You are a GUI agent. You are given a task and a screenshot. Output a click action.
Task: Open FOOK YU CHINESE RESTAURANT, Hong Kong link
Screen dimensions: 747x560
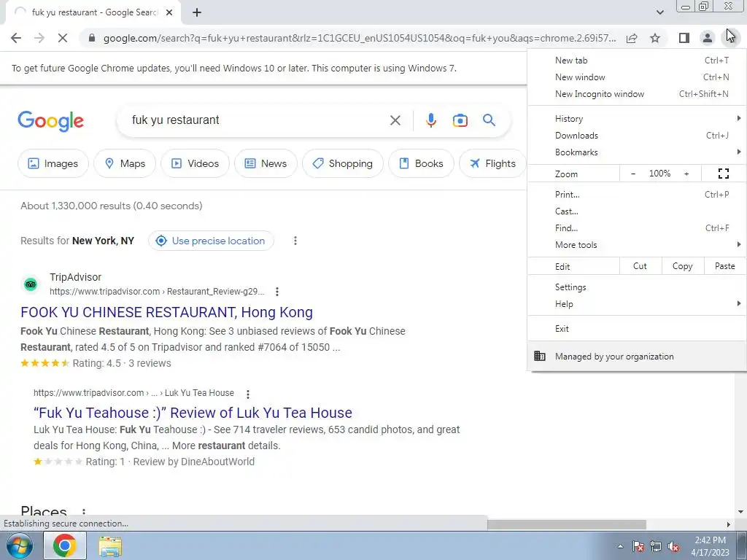pyautogui.click(x=167, y=312)
